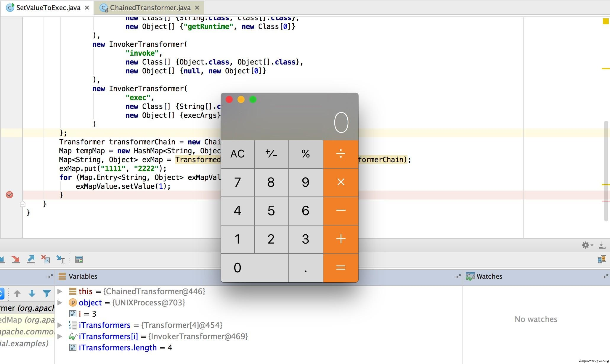Click Run to Cursor icon
Viewport: 610px width, 364px height.
[60, 260]
